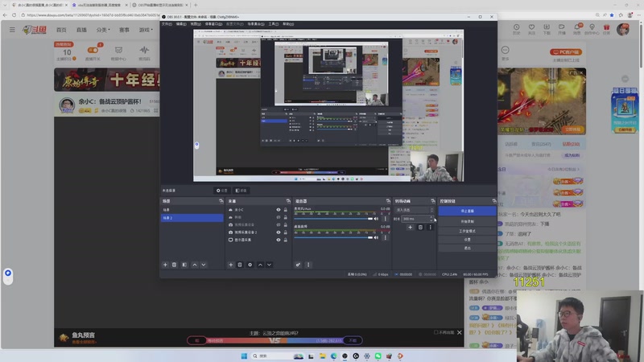Toggle visibility of 视频采集设备 source
The image size is (644, 362).
279,224
